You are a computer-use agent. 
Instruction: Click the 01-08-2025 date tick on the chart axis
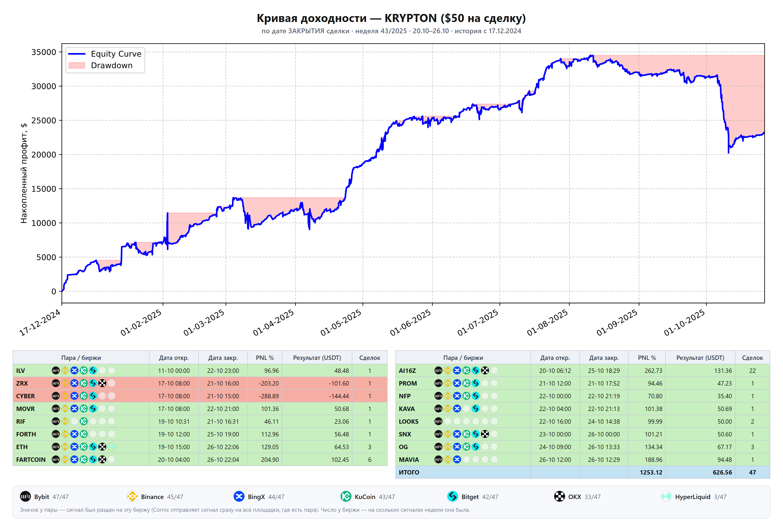[548, 322]
